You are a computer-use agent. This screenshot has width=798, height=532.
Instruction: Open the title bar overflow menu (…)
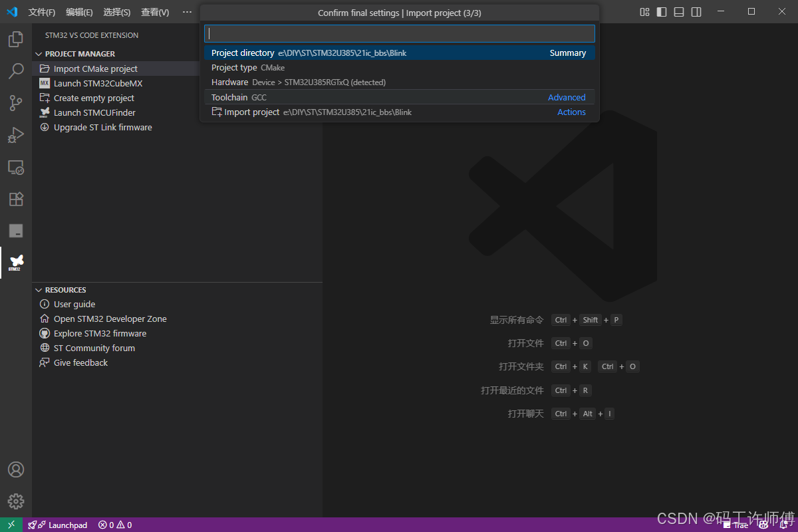click(187, 12)
